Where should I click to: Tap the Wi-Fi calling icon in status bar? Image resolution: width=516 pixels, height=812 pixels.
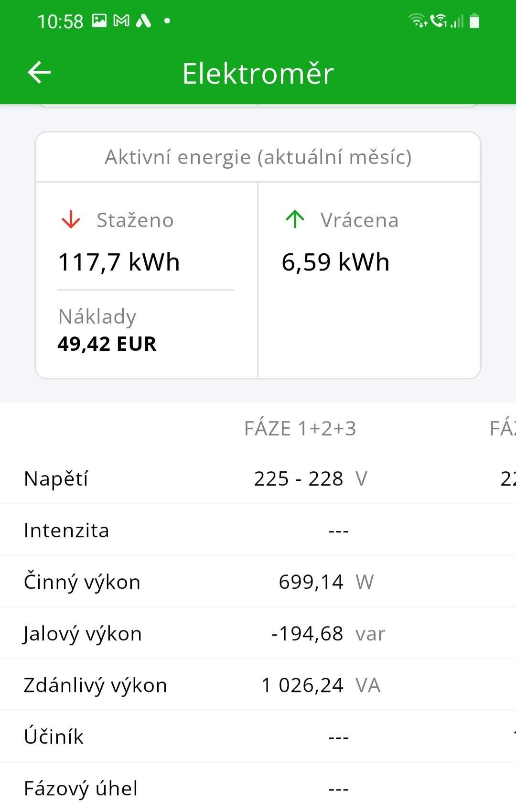click(x=438, y=21)
